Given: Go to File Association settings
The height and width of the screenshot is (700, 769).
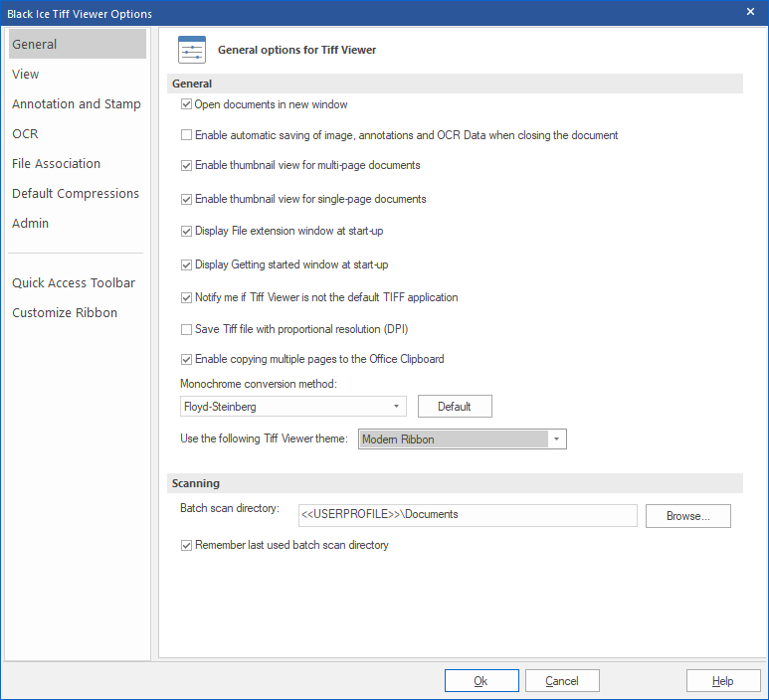Looking at the screenshot, I should click(57, 164).
